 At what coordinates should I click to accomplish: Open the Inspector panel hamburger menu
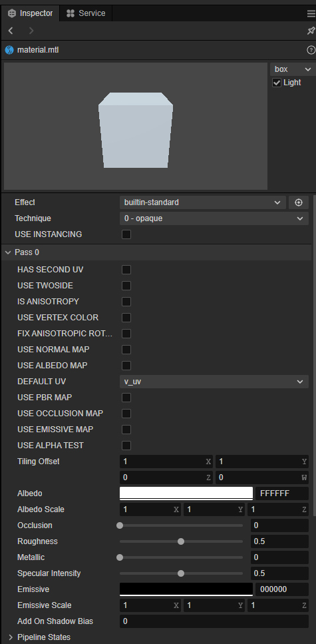click(311, 13)
